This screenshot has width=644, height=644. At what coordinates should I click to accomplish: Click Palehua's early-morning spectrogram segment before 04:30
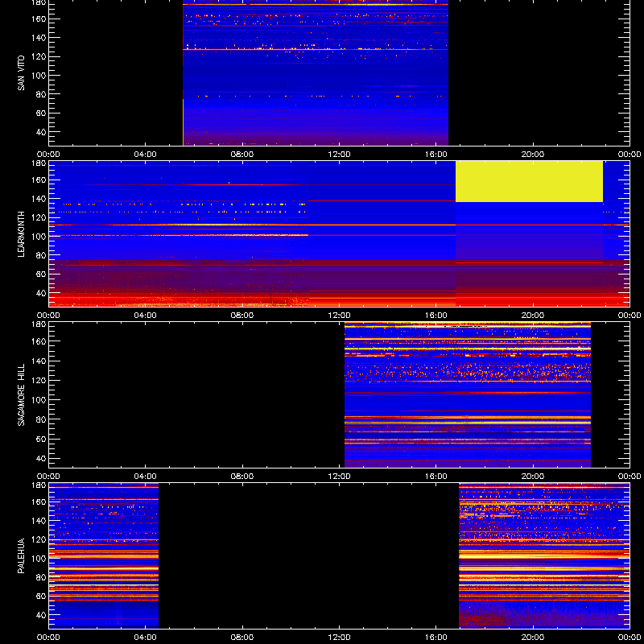click(104, 555)
